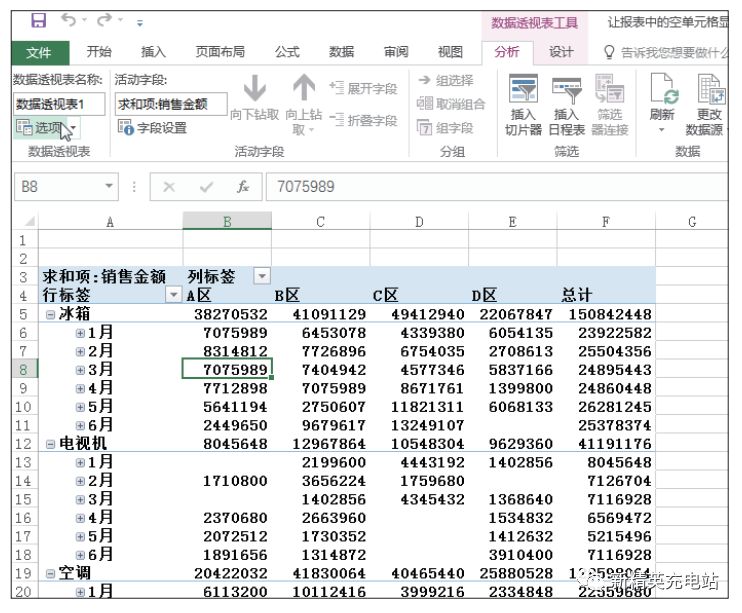Click the insert function fx icon

243,187
